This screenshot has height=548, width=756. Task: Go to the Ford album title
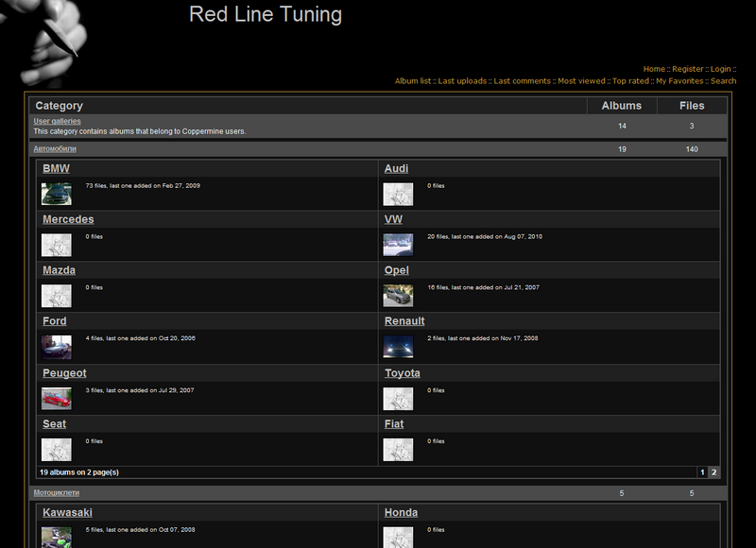pos(55,321)
